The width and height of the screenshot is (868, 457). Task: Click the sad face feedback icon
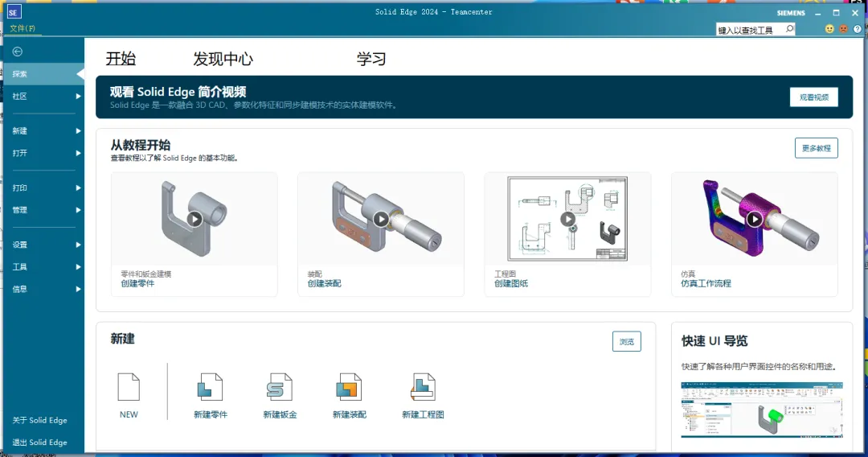click(x=843, y=29)
